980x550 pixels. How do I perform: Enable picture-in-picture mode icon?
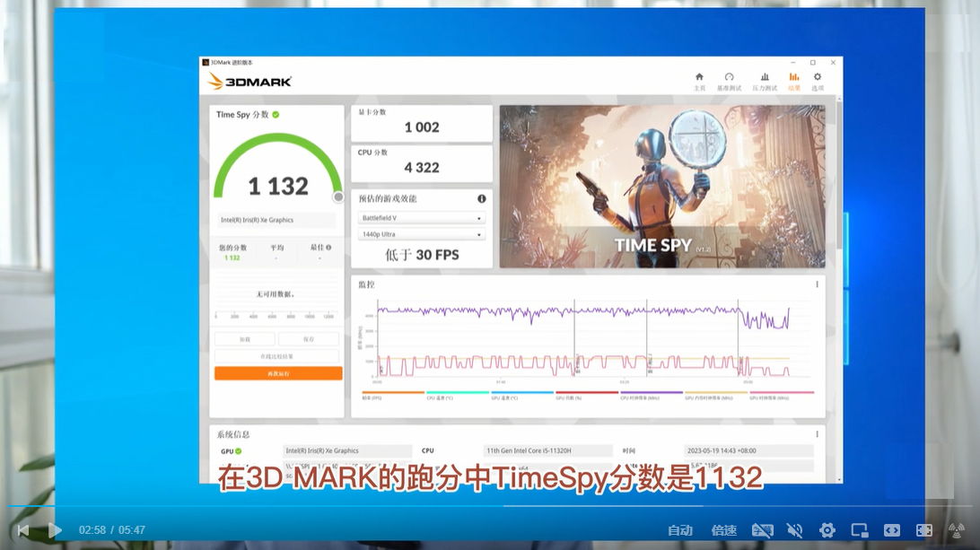pos(860,530)
